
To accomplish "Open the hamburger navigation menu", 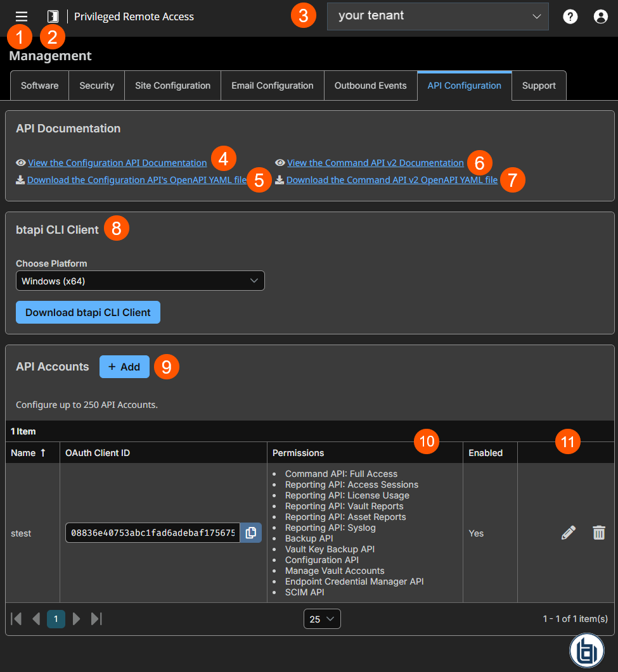I will pos(21,16).
